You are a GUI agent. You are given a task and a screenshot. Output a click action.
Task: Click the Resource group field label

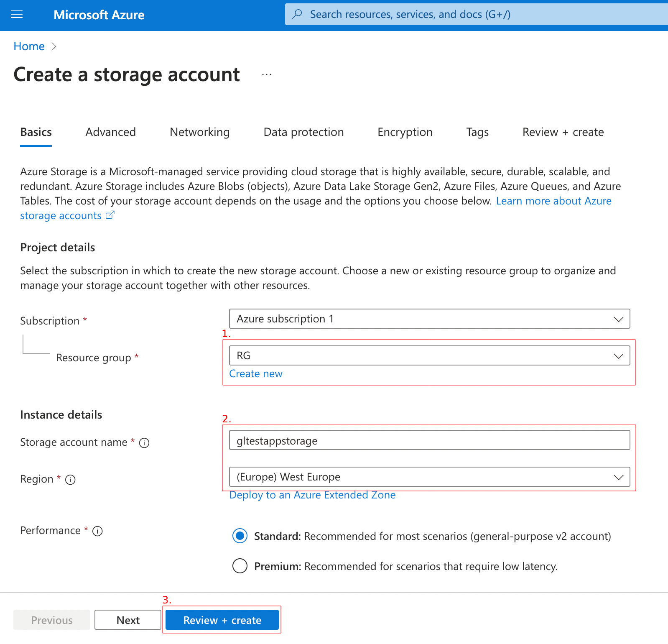pyautogui.click(x=94, y=358)
